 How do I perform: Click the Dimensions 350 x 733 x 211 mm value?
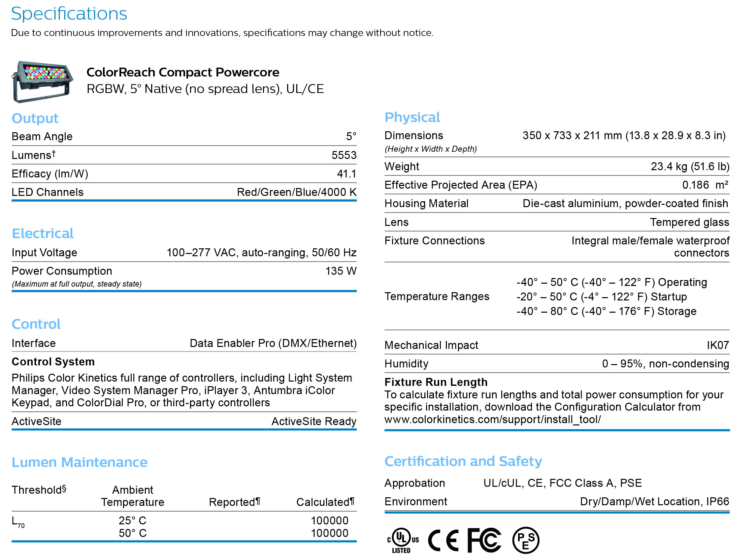pyautogui.click(x=624, y=136)
